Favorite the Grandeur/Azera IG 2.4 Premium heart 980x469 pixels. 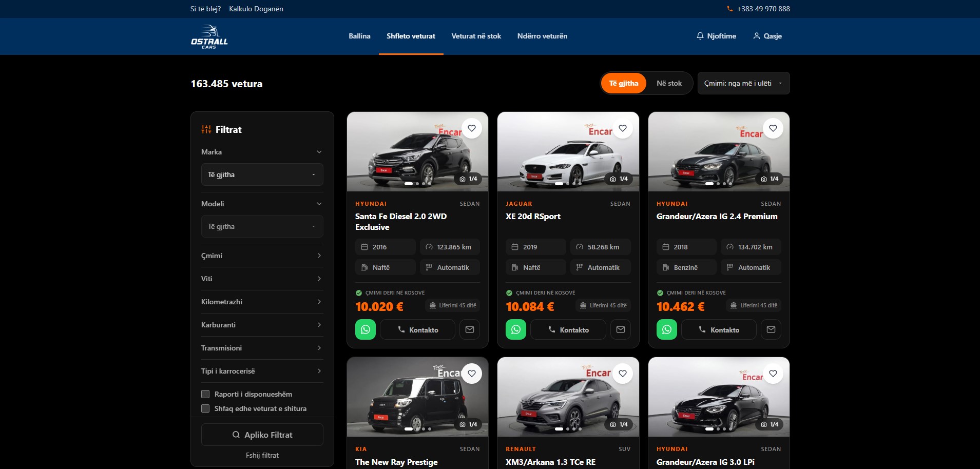[x=773, y=128]
